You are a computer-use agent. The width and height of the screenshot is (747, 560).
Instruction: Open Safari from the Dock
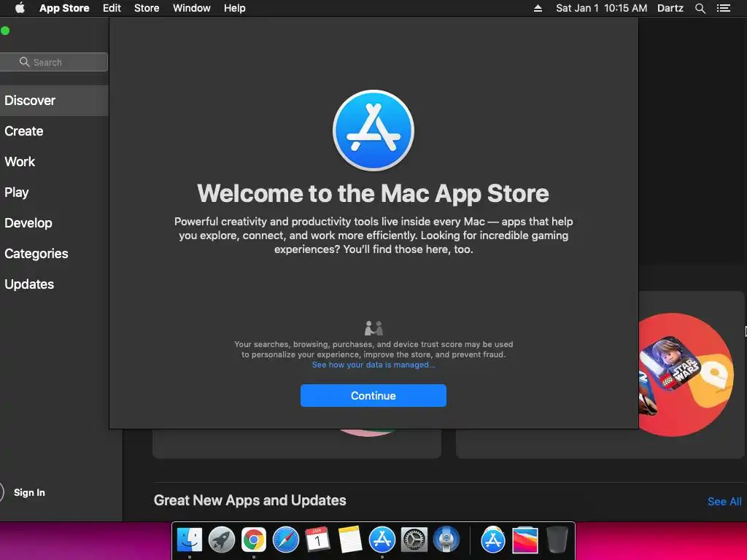pos(285,540)
